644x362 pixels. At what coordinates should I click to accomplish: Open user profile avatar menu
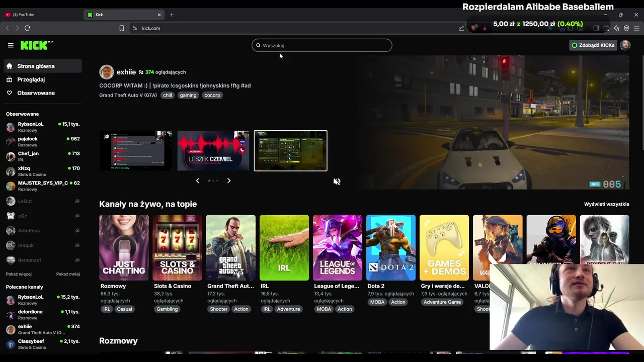[x=625, y=45]
